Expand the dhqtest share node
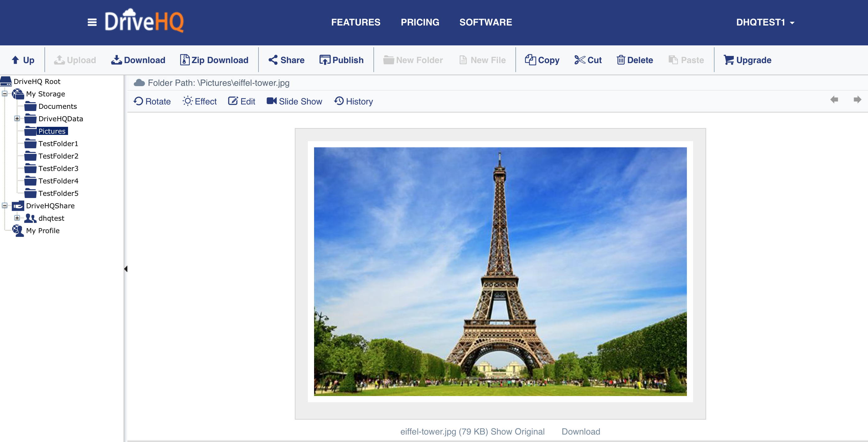The width and height of the screenshot is (868, 442). point(17,218)
